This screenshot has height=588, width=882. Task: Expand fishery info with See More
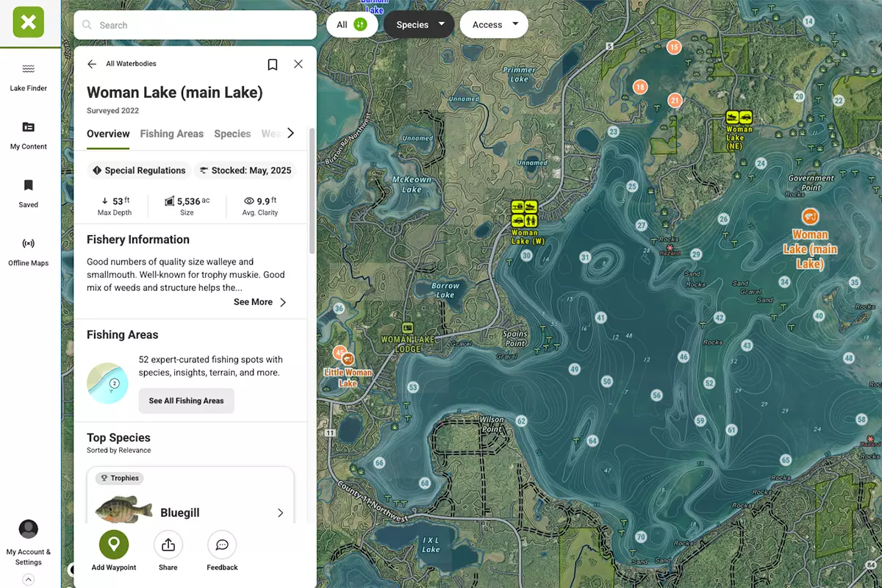coord(260,302)
